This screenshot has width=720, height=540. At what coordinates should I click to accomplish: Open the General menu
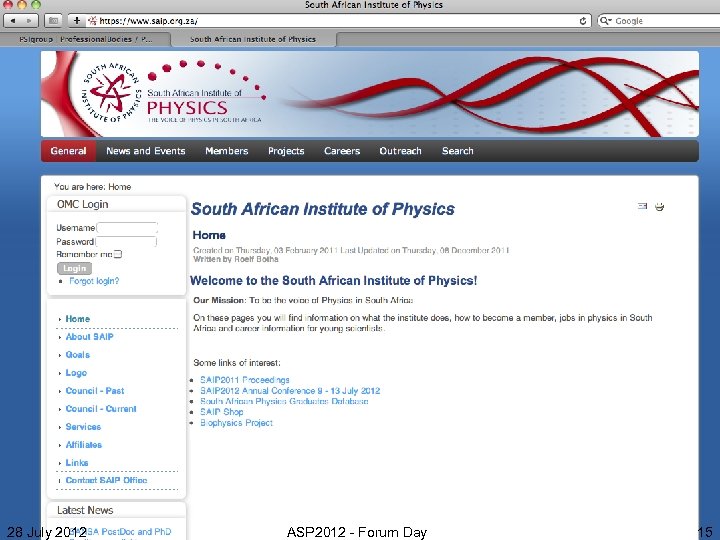tap(68, 151)
